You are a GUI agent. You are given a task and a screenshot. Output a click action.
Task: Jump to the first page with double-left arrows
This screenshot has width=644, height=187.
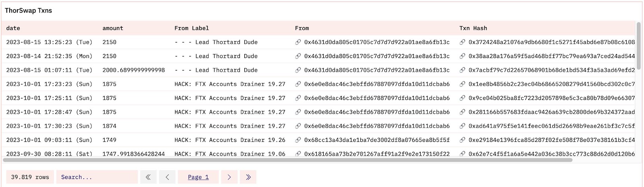pyautogui.click(x=148, y=177)
